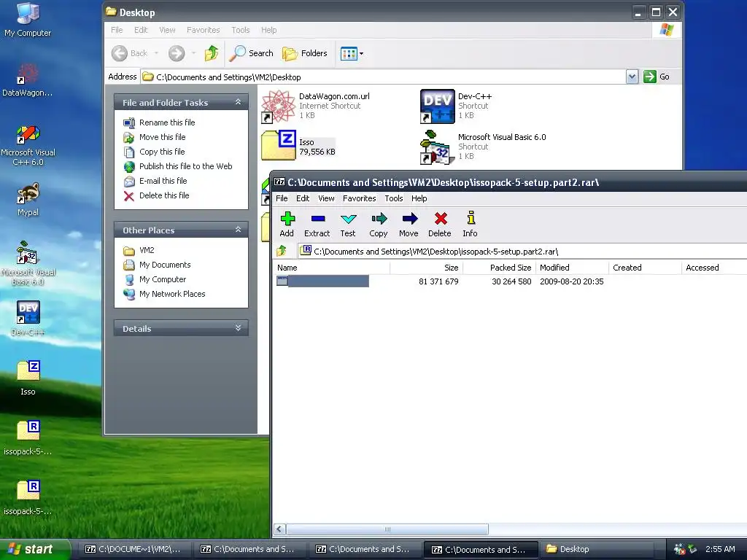Open the Back history dropdown arrow
This screenshot has height=560, width=747.
tap(156, 53)
